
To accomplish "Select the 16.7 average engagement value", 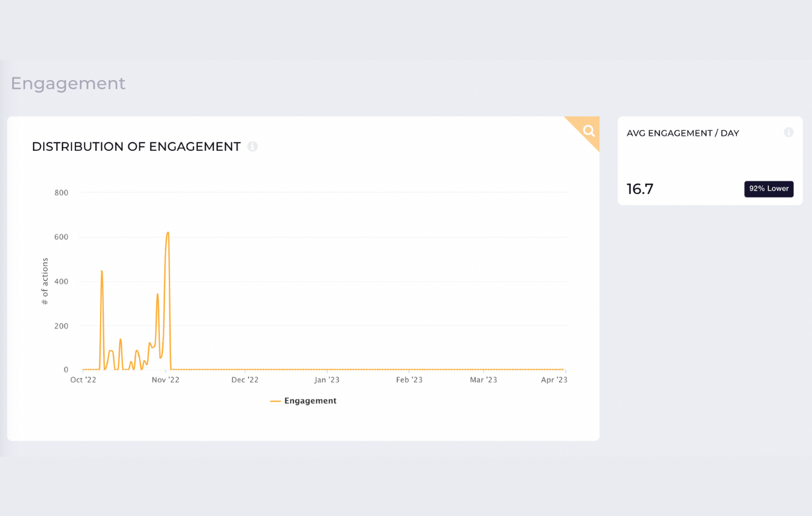I will pyautogui.click(x=640, y=189).
